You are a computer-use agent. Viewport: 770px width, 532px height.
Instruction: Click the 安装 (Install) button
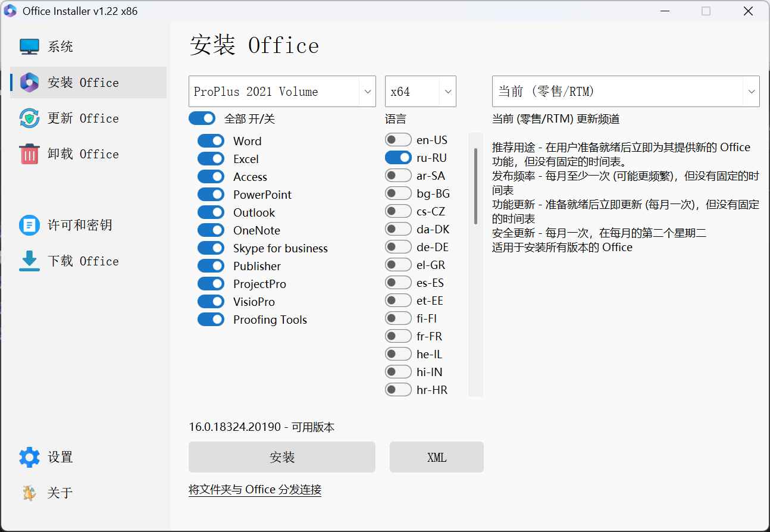(281, 457)
